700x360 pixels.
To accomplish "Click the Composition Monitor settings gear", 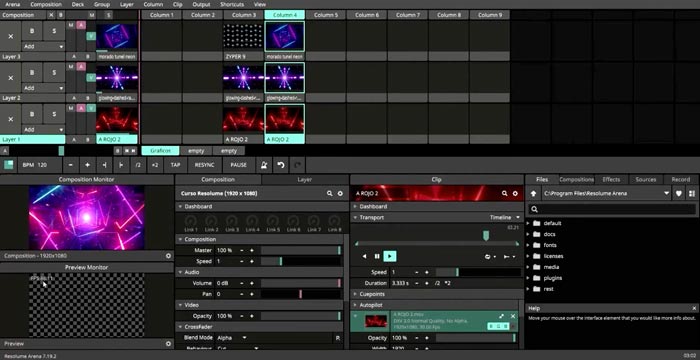I will coord(168,256).
